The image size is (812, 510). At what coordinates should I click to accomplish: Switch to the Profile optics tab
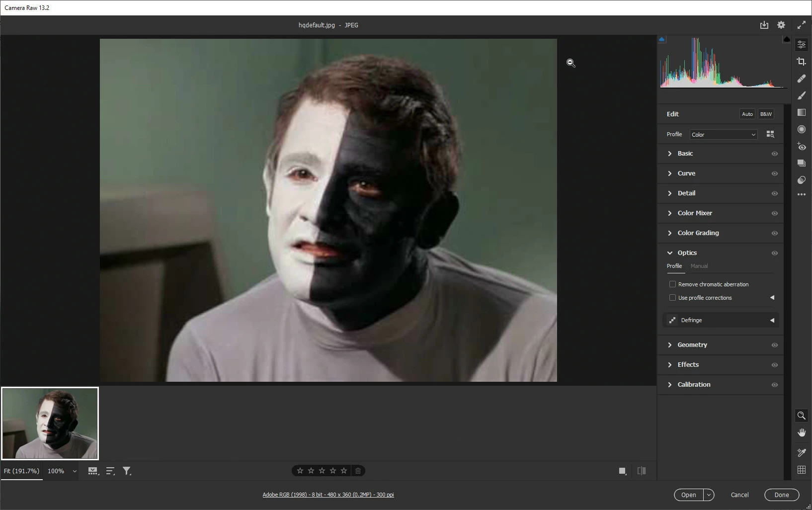[x=674, y=266]
